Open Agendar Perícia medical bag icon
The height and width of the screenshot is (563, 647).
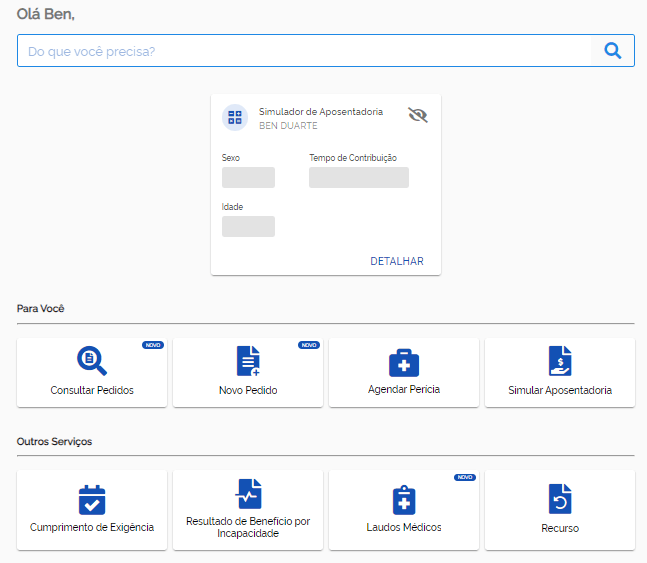404,363
